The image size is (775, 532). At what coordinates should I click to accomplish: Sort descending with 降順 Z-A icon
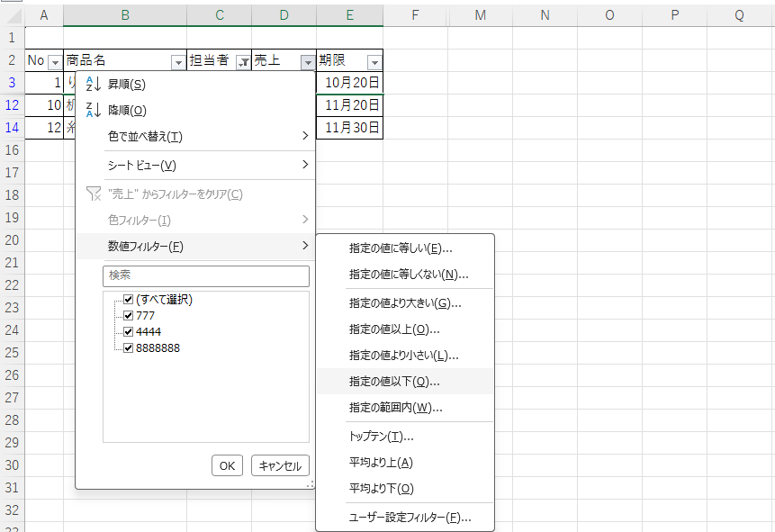tap(93, 110)
